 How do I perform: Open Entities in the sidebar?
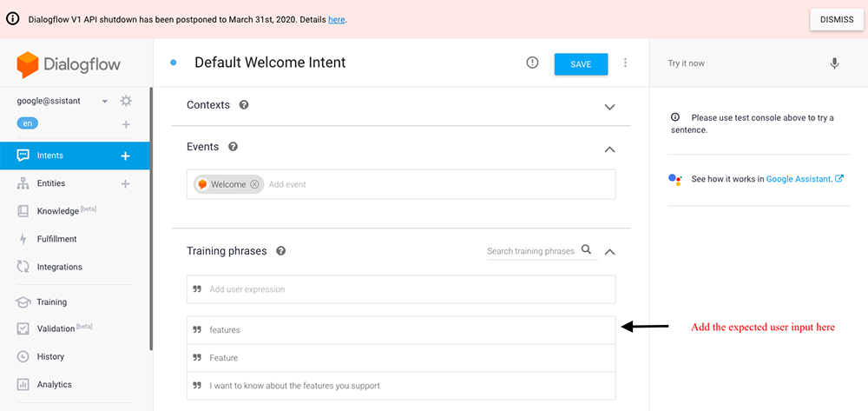pos(51,183)
